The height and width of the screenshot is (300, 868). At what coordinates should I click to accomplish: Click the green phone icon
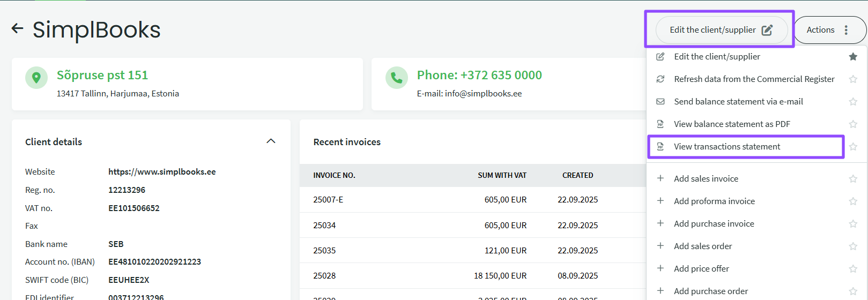(x=397, y=78)
